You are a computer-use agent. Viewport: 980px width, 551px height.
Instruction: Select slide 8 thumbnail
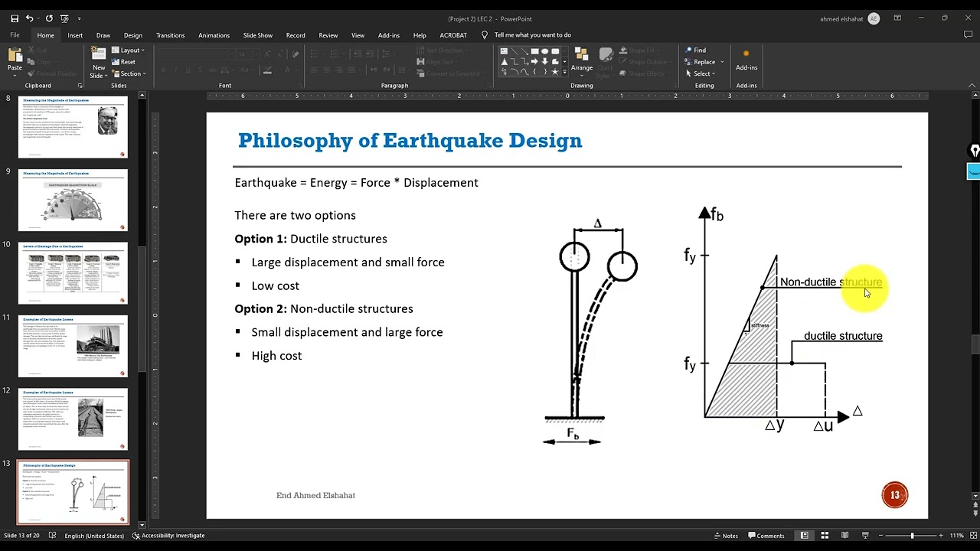coord(73,127)
